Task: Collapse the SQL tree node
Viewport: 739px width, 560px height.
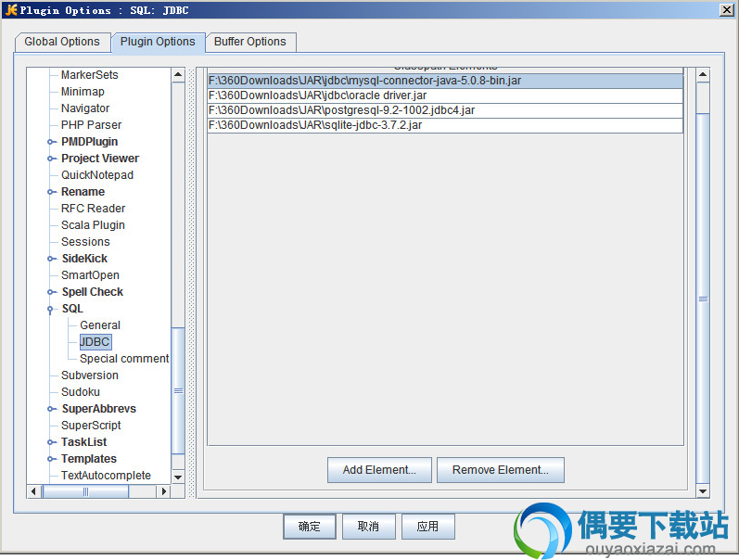Action: [50, 309]
